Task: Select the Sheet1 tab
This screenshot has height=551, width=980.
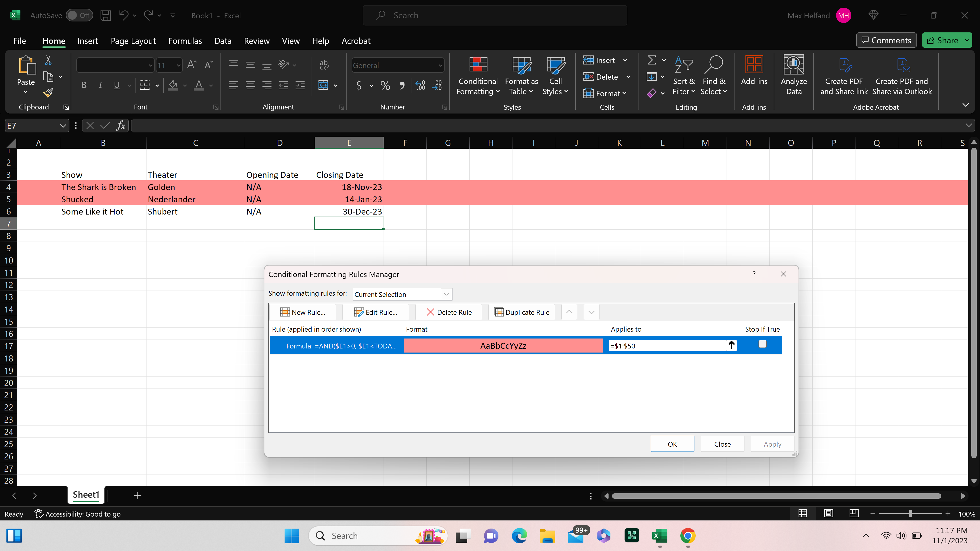Action: point(85,495)
